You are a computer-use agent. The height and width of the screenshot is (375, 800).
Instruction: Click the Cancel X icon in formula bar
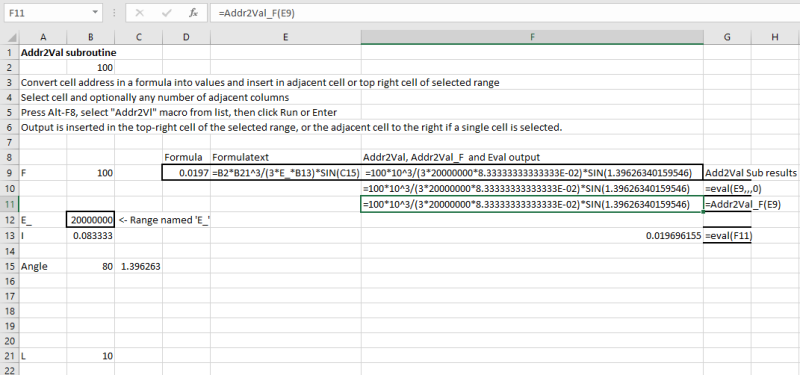tap(139, 13)
